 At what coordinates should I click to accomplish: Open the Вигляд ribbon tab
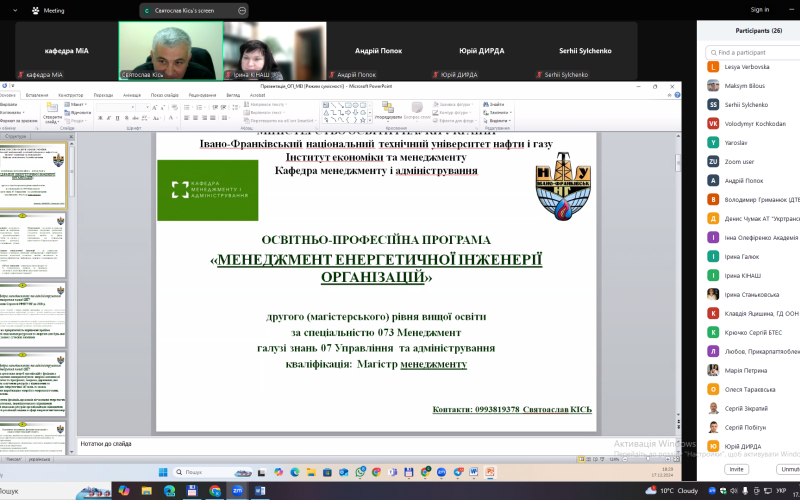[x=233, y=95]
